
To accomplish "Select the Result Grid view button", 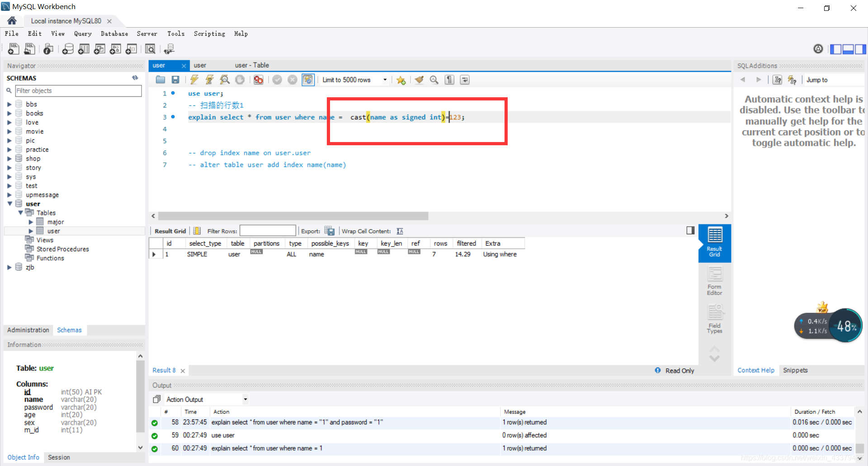I will (x=715, y=243).
